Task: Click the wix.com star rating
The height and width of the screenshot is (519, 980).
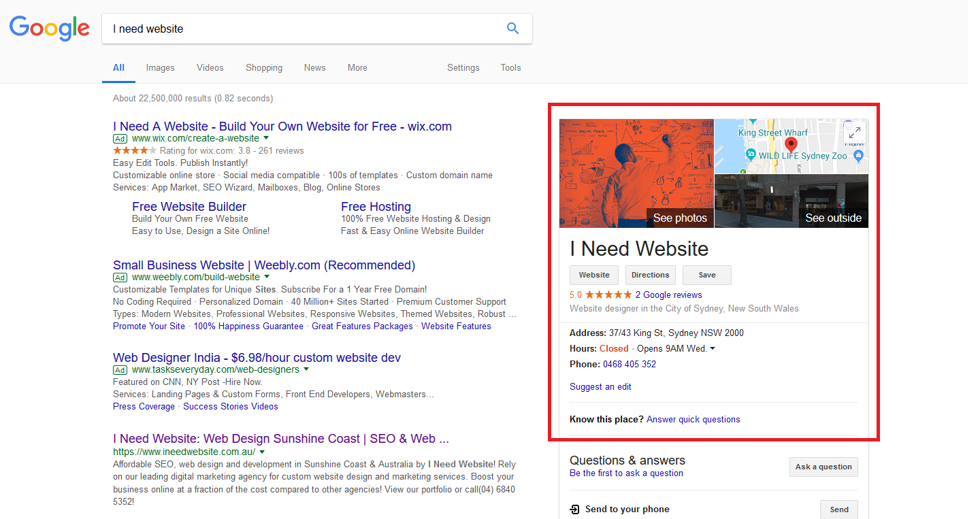Action: click(x=134, y=150)
